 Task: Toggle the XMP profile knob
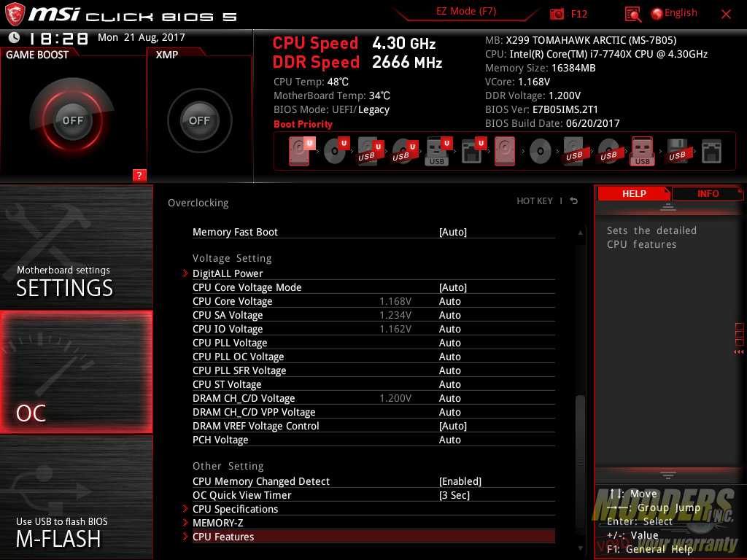click(x=200, y=120)
